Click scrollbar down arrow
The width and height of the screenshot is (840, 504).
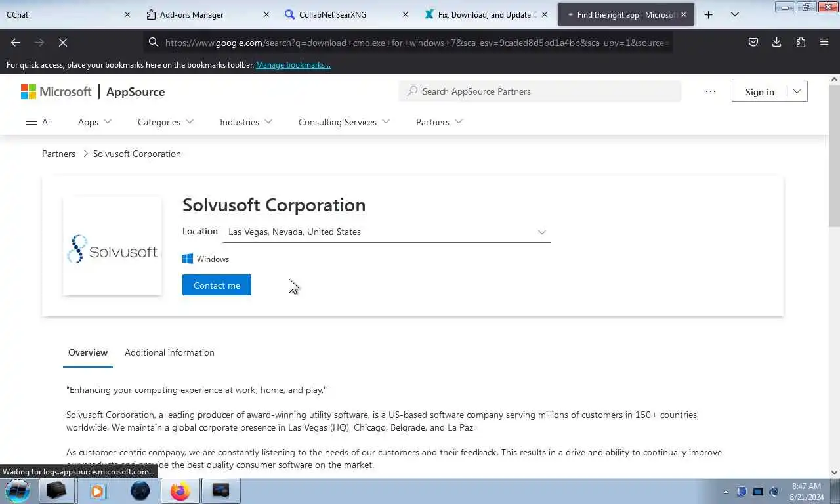click(834, 472)
